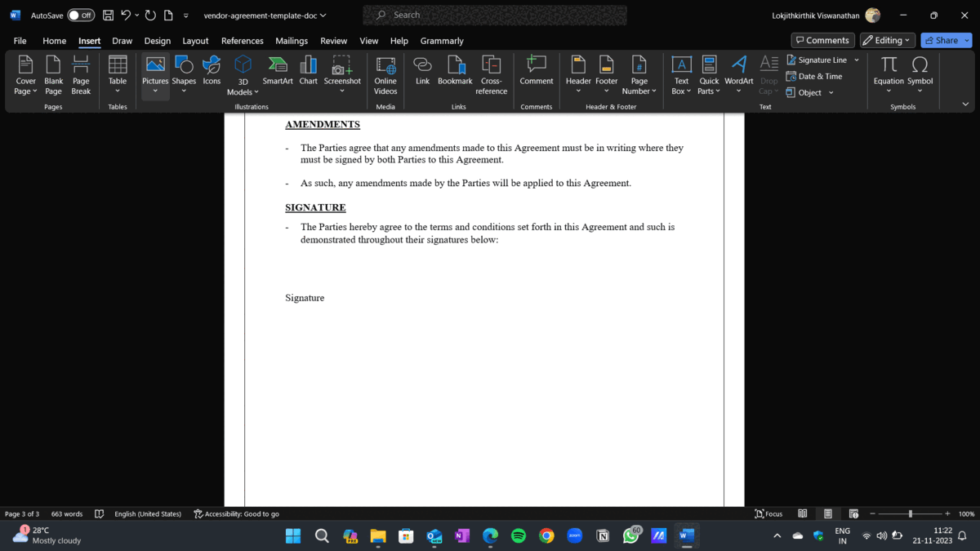Change English (United States) language
This screenshot has height=551, width=980.
[148, 514]
